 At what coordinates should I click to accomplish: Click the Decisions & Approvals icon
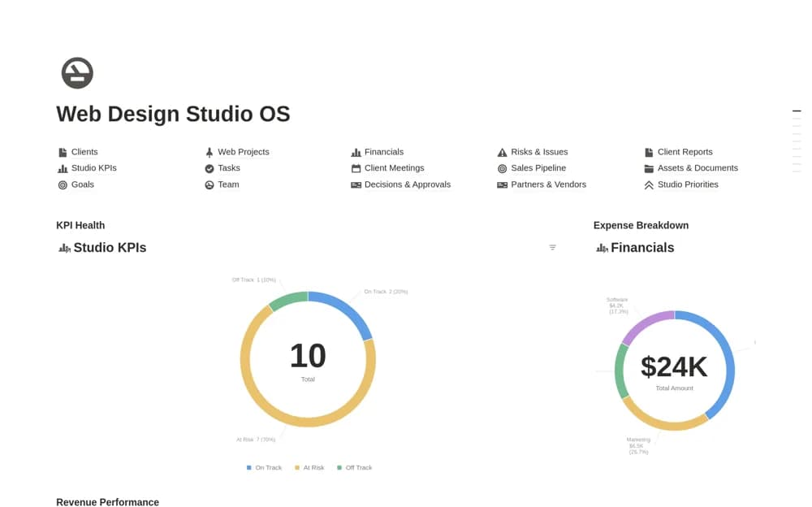click(356, 185)
